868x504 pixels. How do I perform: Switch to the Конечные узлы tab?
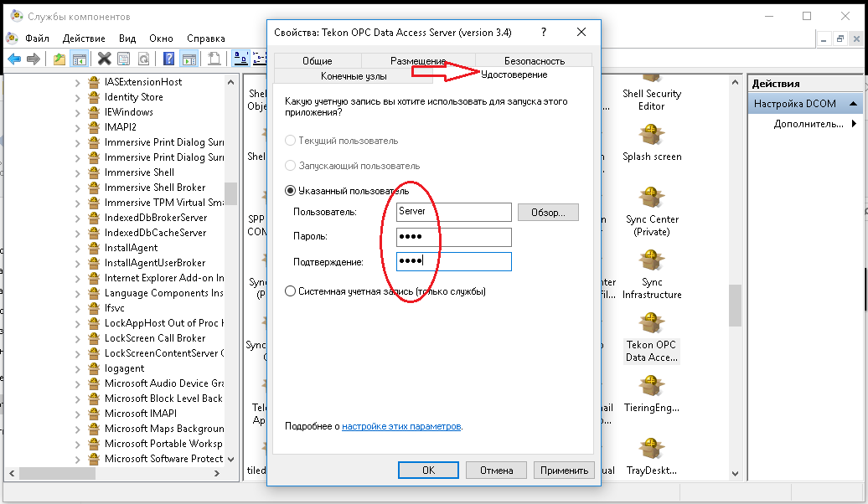point(354,75)
